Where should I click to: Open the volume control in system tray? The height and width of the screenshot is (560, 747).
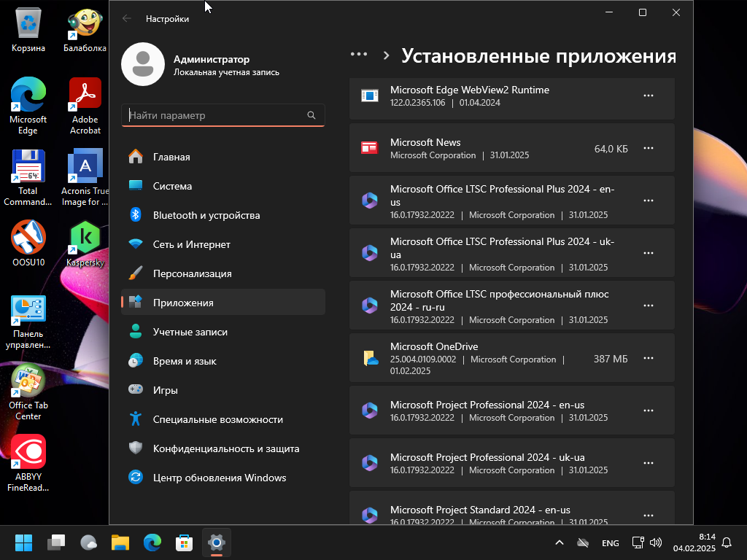(x=656, y=542)
